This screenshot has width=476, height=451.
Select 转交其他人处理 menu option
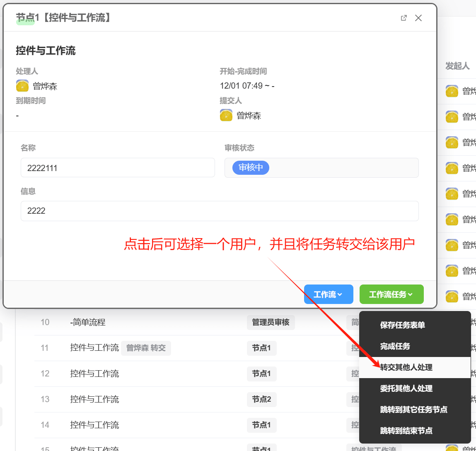click(x=406, y=367)
